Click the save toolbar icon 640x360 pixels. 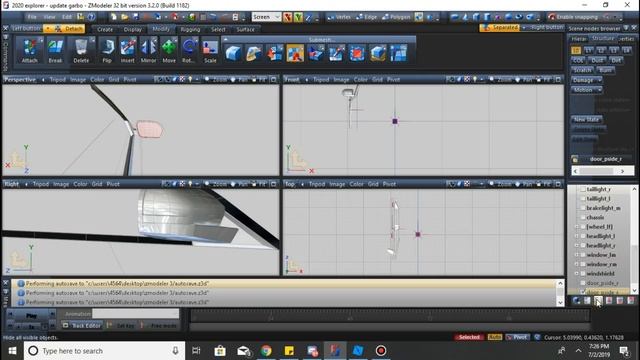(x=136, y=17)
